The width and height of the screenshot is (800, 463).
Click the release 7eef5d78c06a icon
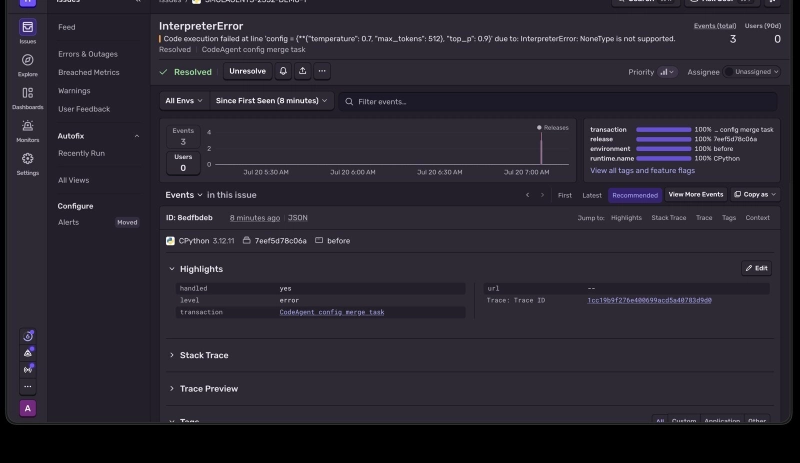coord(246,240)
